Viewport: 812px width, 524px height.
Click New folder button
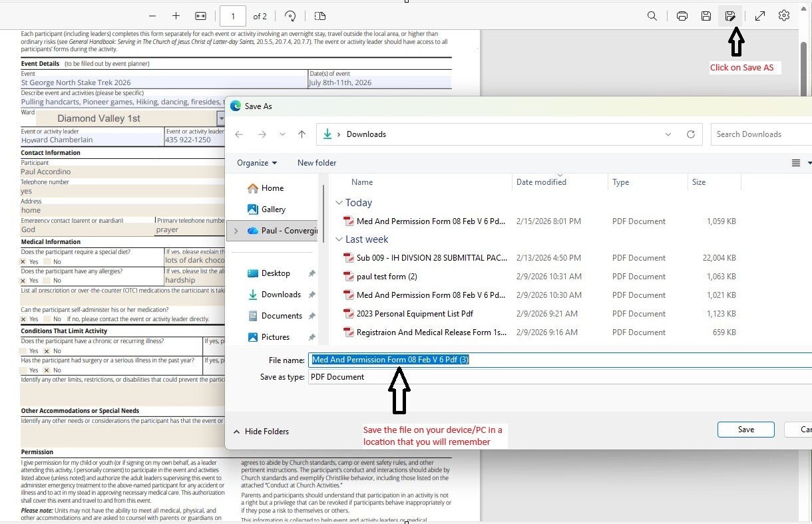317,163
